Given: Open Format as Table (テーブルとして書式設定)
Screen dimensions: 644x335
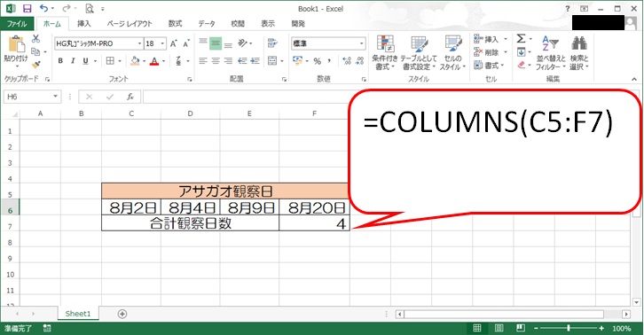Looking at the screenshot, I should click(x=419, y=52).
